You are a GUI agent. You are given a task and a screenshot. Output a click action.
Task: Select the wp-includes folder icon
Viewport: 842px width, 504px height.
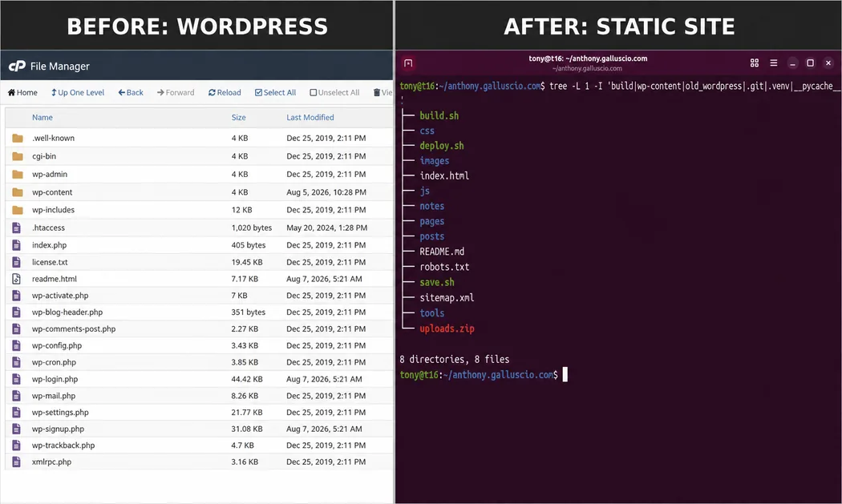pyautogui.click(x=18, y=210)
